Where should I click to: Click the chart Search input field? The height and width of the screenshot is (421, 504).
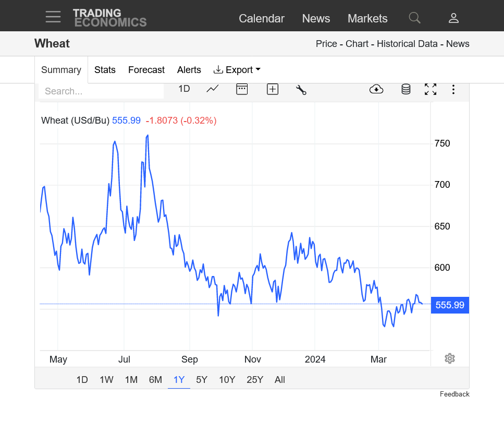pos(101,91)
